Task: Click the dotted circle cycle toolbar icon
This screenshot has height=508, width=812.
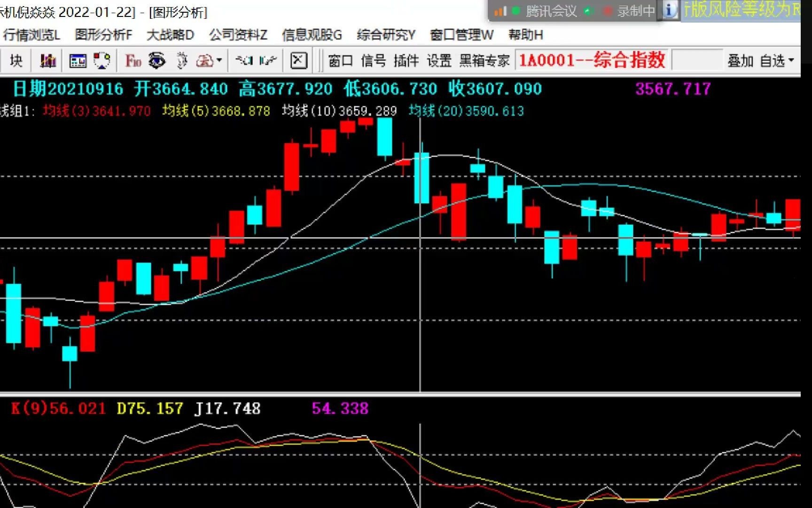Action: (x=101, y=61)
